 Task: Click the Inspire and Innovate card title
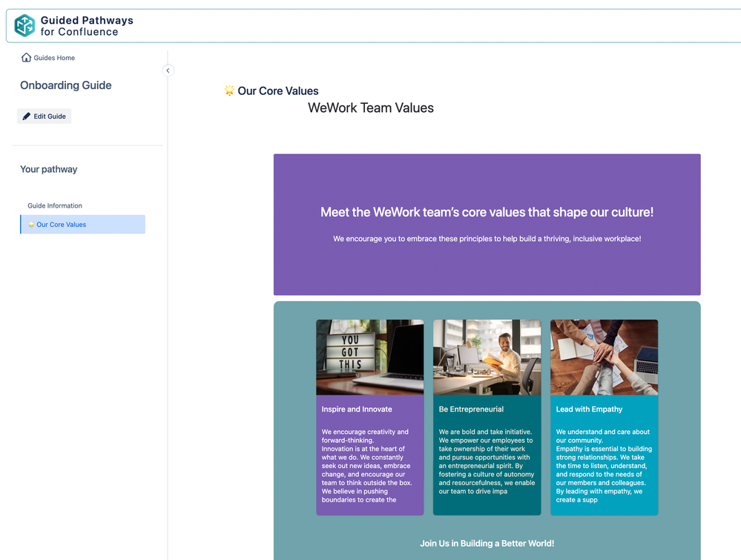(x=357, y=409)
